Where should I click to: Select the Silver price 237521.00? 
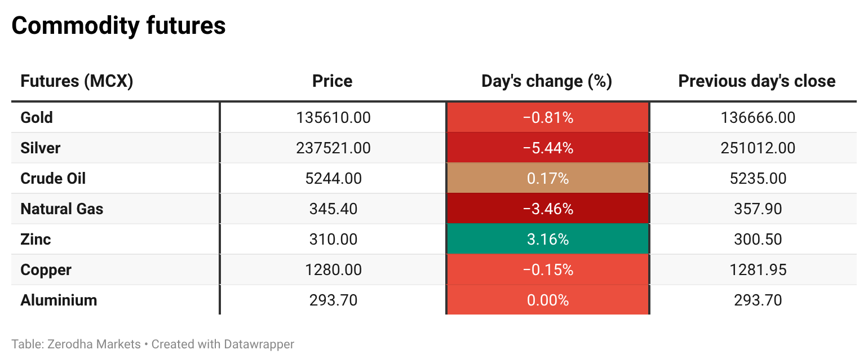pos(333,148)
